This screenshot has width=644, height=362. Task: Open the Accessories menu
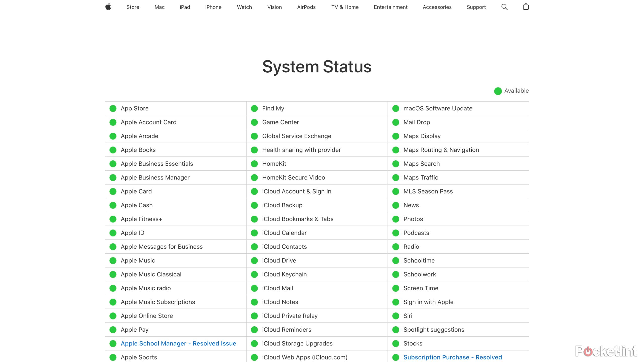click(437, 7)
